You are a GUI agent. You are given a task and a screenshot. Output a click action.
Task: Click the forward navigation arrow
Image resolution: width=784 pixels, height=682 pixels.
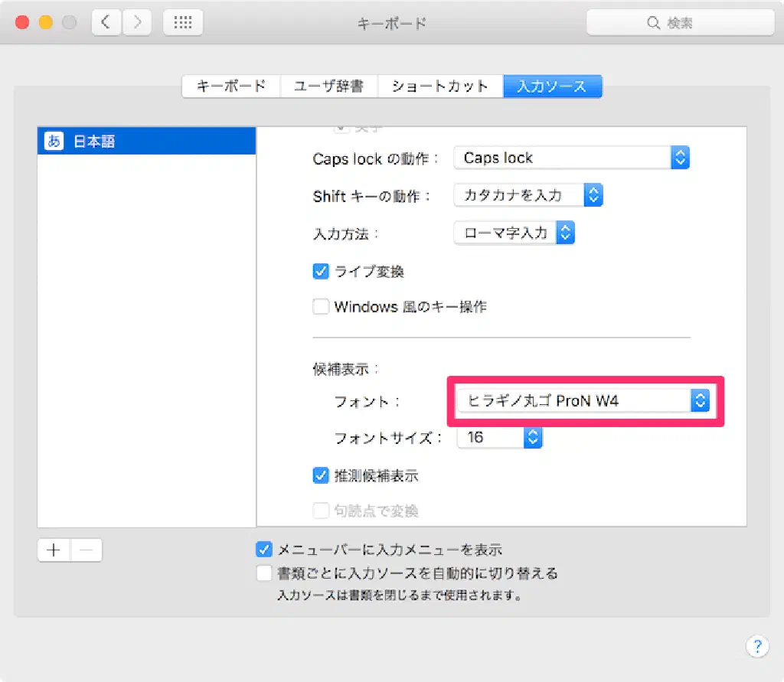(137, 23)
